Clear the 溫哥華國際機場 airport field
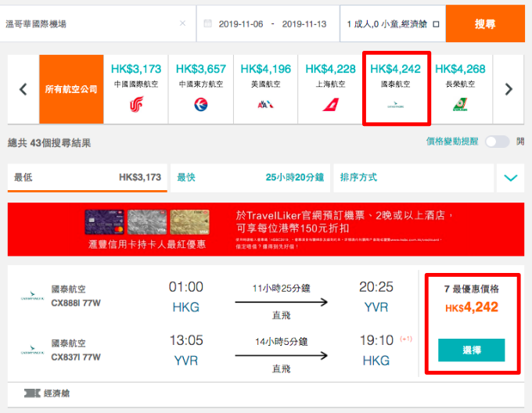532x413 pixels. (182, 23)
